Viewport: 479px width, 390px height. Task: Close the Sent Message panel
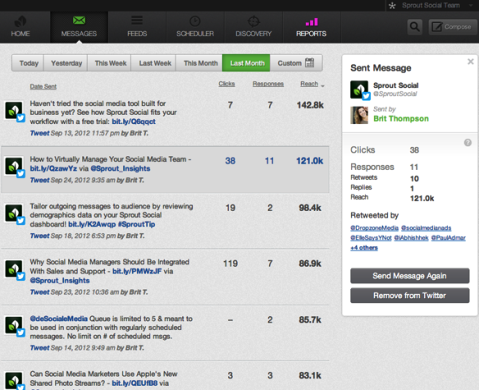[x=470, y=62]
